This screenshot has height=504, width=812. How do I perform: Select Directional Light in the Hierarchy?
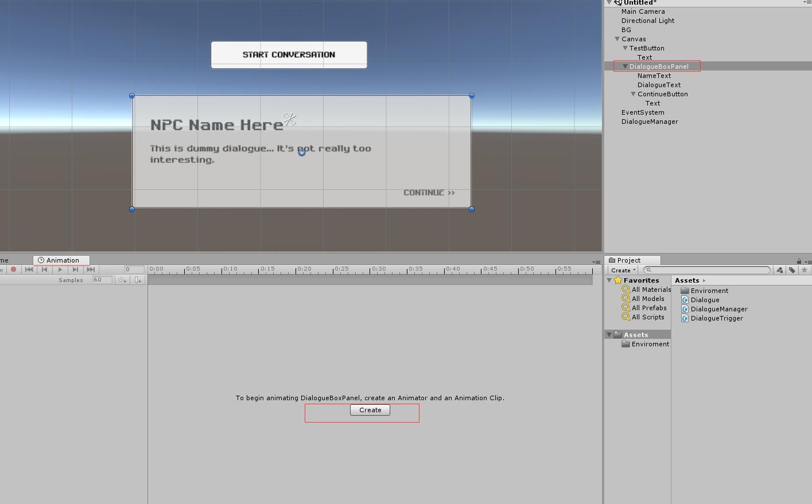click(x=648, y=21)
